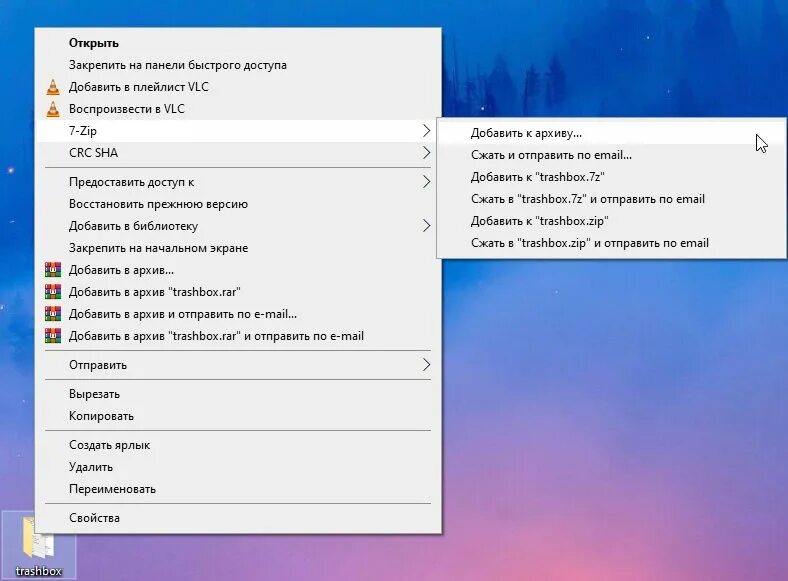This screenshot has width=788, height=581.
Task: Select 'Восстановить прежнюю версию'
Action: [238, 204]
